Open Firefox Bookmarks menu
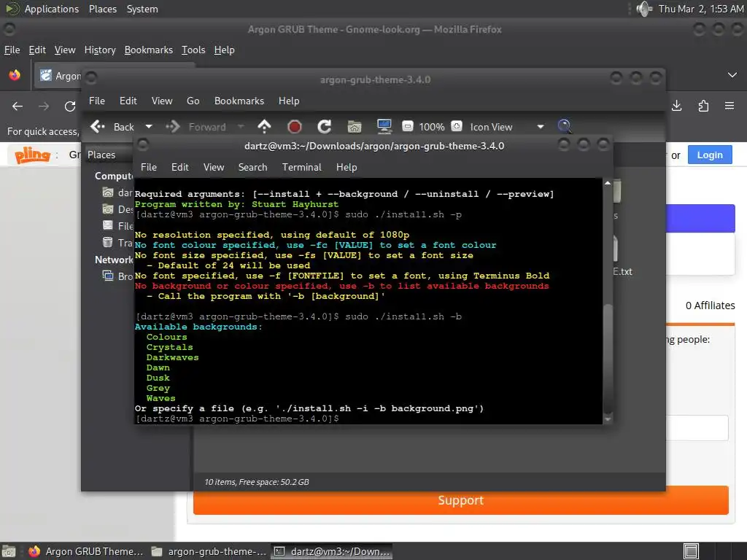Viewport: 747px width, 560px height. [x=149, y=50]
